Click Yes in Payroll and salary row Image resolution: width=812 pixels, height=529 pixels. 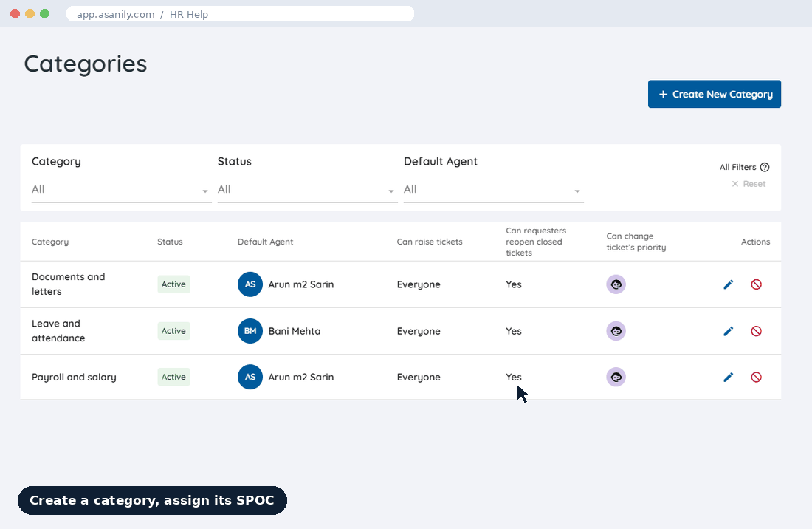pos(514,378)
